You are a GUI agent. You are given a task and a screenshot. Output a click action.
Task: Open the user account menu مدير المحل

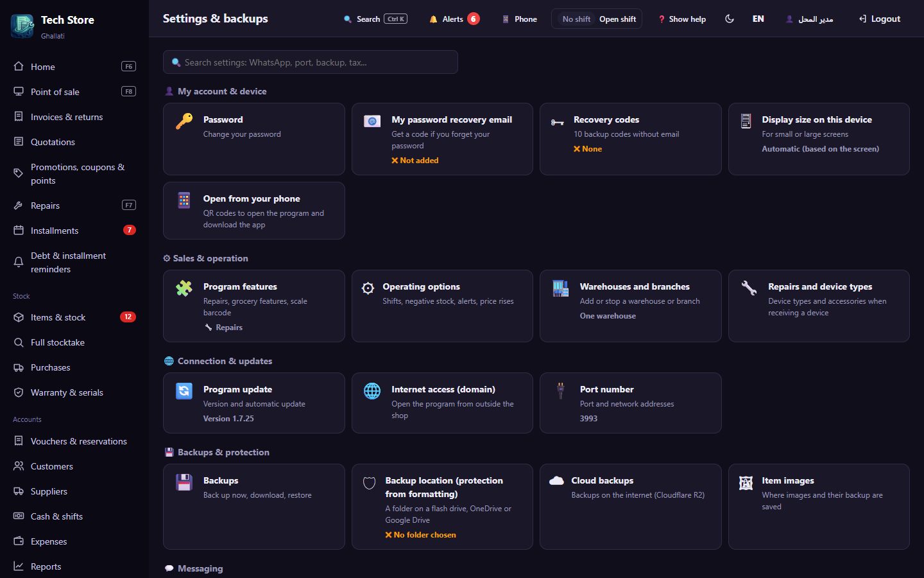click(810, 19)
